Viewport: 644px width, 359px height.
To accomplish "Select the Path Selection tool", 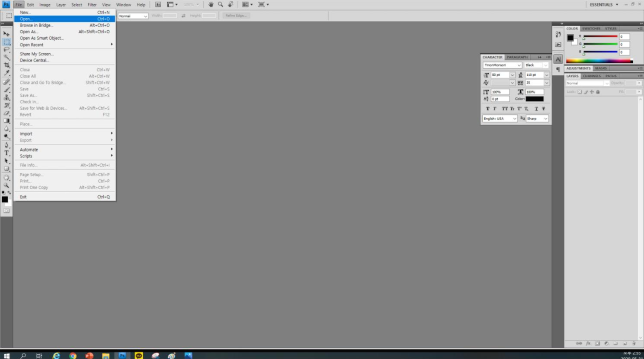I will tap(6, 161).
